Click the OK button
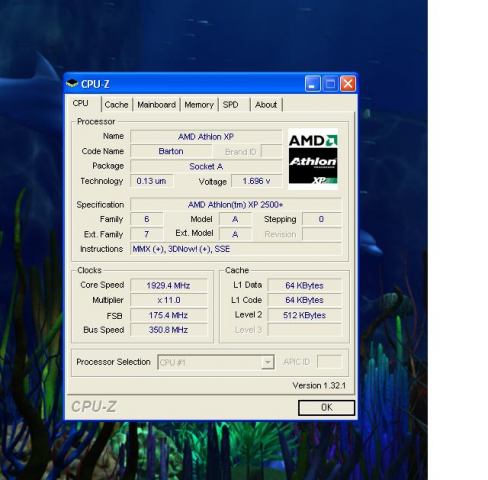Screen dimensions: 488x480 (x=326, y=407)
